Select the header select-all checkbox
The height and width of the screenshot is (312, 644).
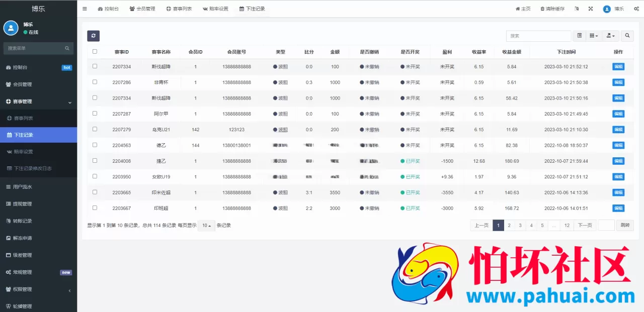pos(95,51)
